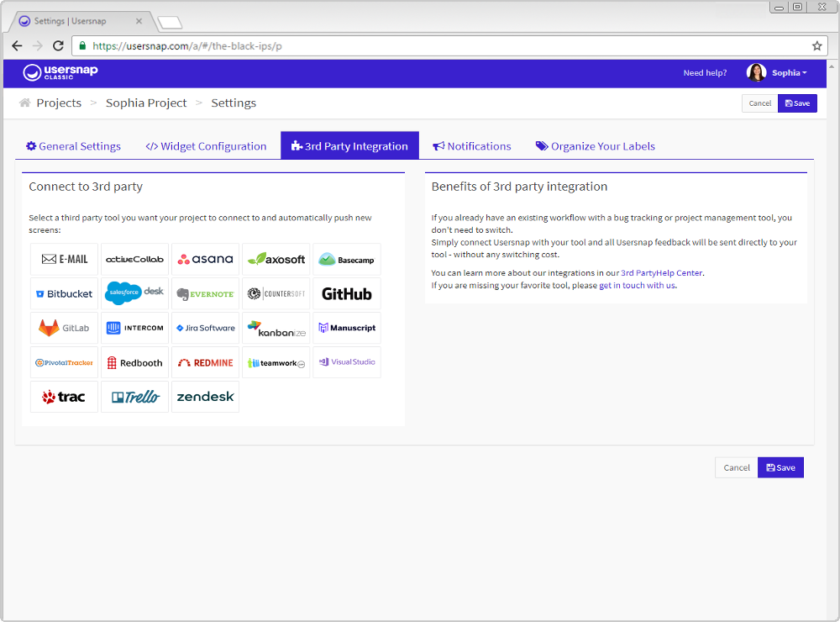Screen dimensions: 840x622
Task: Click the Need help? link
Action: 705,73
